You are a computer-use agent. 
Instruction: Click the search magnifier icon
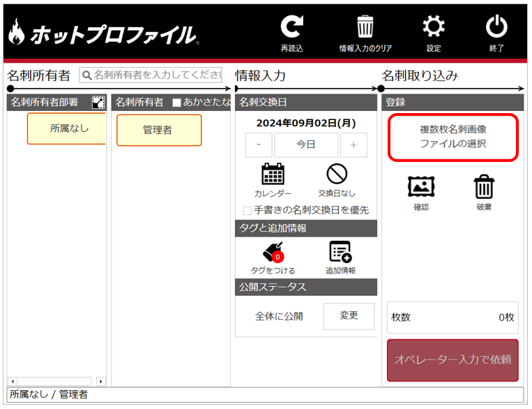click(87, 75)
